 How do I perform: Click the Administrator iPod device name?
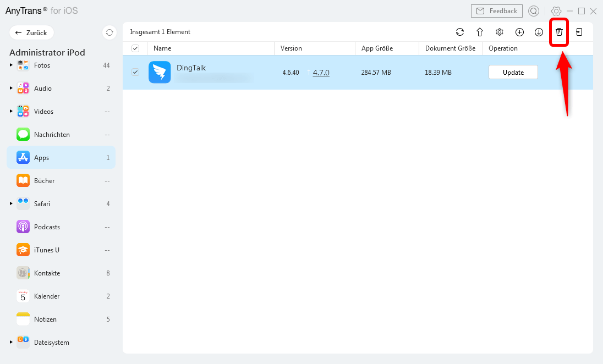tap(47, 52)
